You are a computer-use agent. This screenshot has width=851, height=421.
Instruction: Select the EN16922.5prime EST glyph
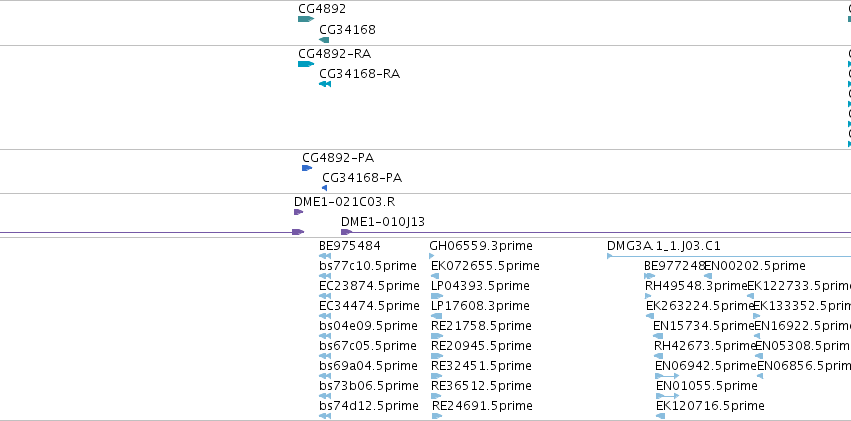757,336
